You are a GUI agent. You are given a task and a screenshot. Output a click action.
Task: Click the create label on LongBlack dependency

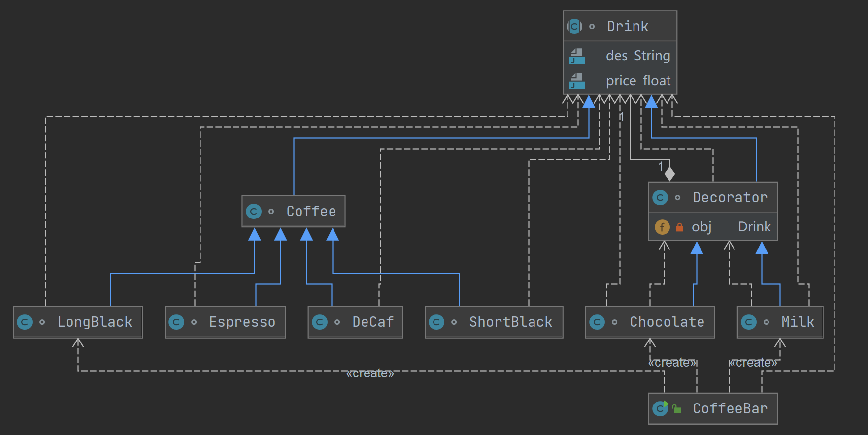pyautogui.click(x=370, y=373)
